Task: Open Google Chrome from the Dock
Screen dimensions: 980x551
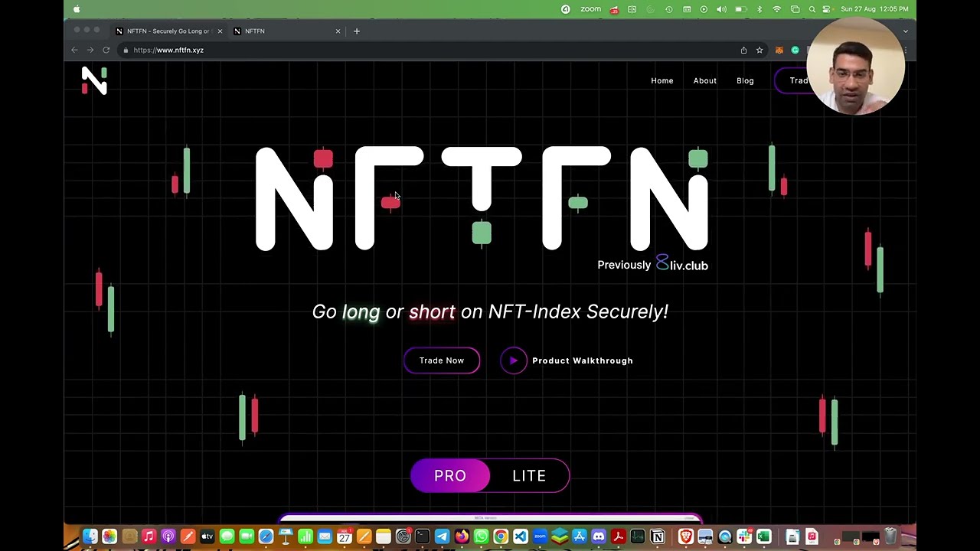Action: click(x=501, y=536)
